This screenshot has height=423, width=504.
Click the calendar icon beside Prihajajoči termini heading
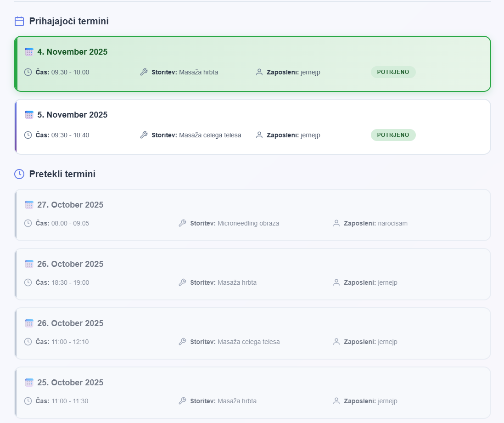pyautogui.click(x=19, y=21)
